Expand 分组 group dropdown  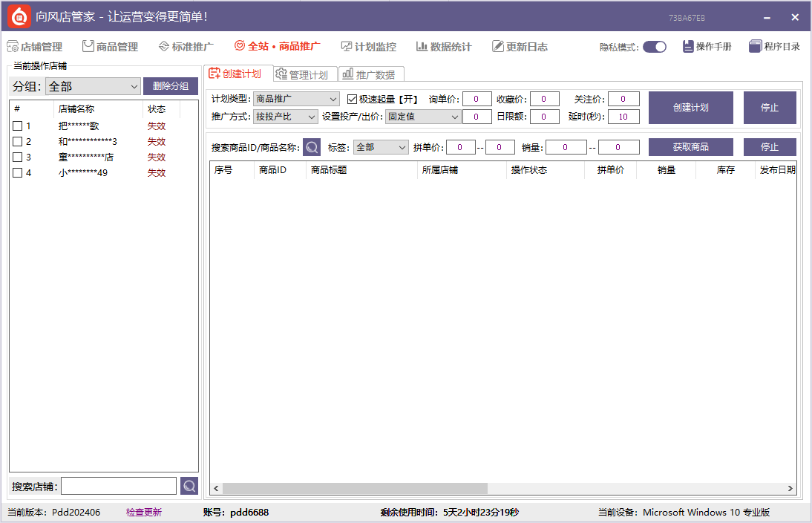pos(93,86)
